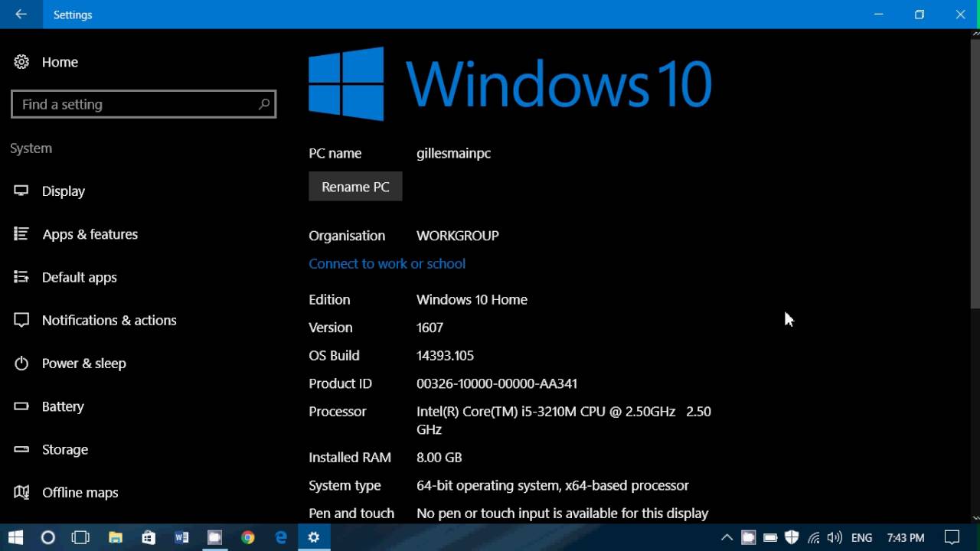This screenshot has height=551, width=980.
Task: Open the Display settings page
Action: 63,191
